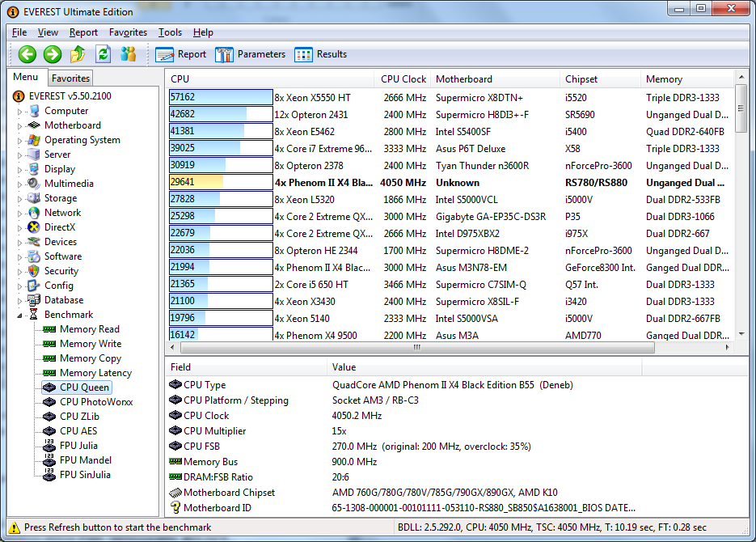Expand the Computer tree node
Screen dimensions: 756x542
pyautogui.click(x=20, y=112)
